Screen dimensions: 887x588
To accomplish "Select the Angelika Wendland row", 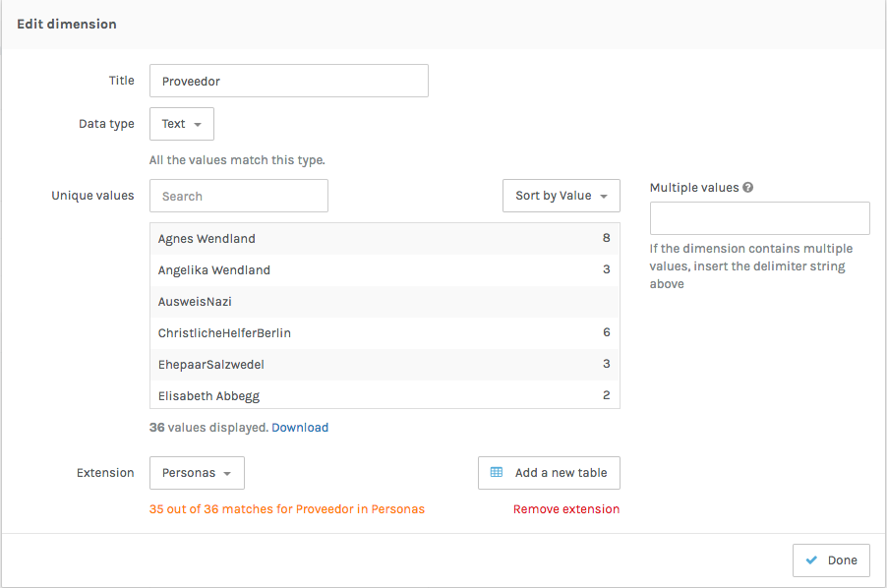I will (384, 270).
